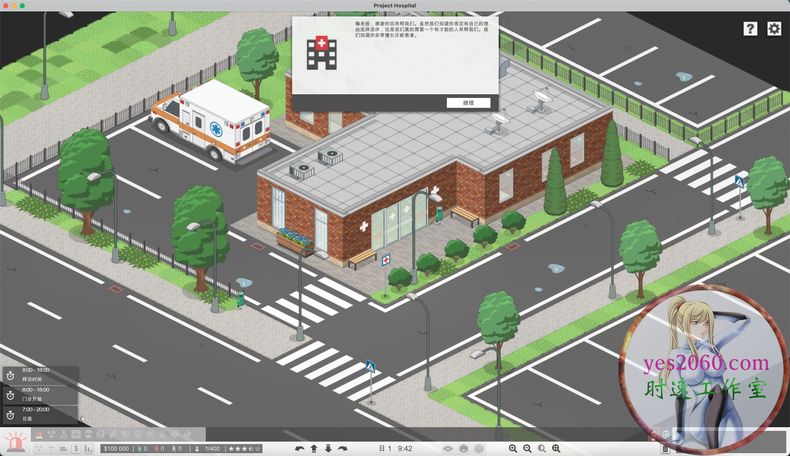Click the zoom out magnifier icon
This screenshot has height=456, width=790.
tap(527, 449)
